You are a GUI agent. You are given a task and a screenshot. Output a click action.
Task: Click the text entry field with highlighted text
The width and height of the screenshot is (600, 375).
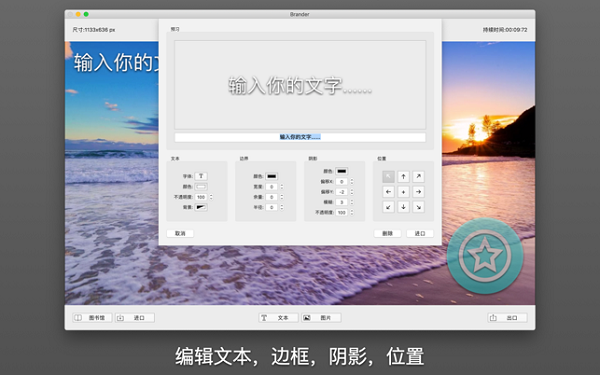click(x=300, y=137)
